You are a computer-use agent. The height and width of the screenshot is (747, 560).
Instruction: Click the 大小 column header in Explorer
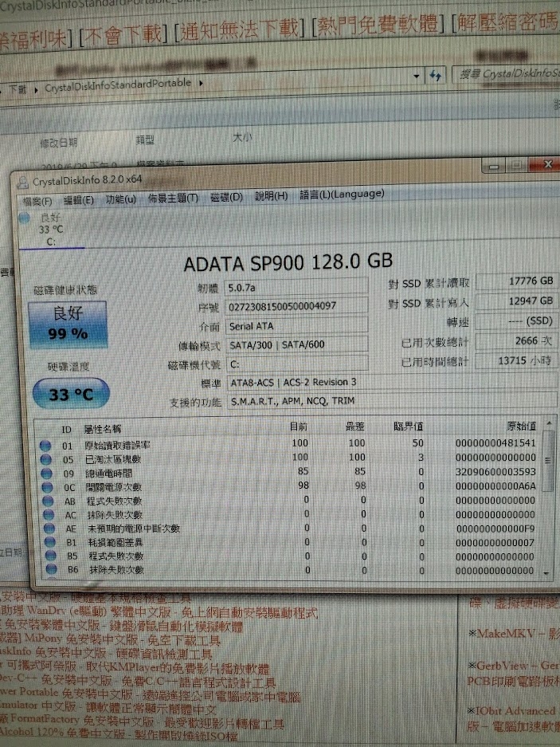point(242,137)
